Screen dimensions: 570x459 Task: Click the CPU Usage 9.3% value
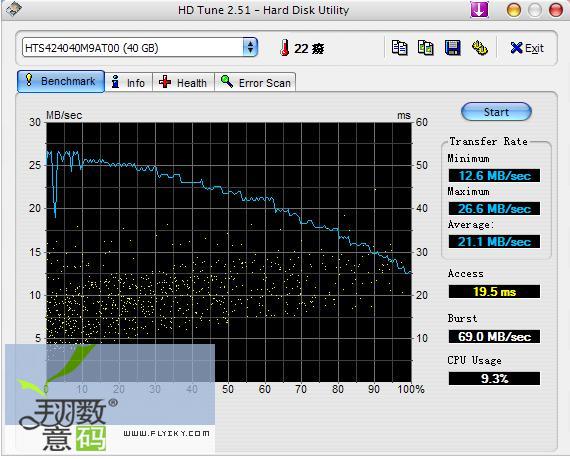click(494, 379)
